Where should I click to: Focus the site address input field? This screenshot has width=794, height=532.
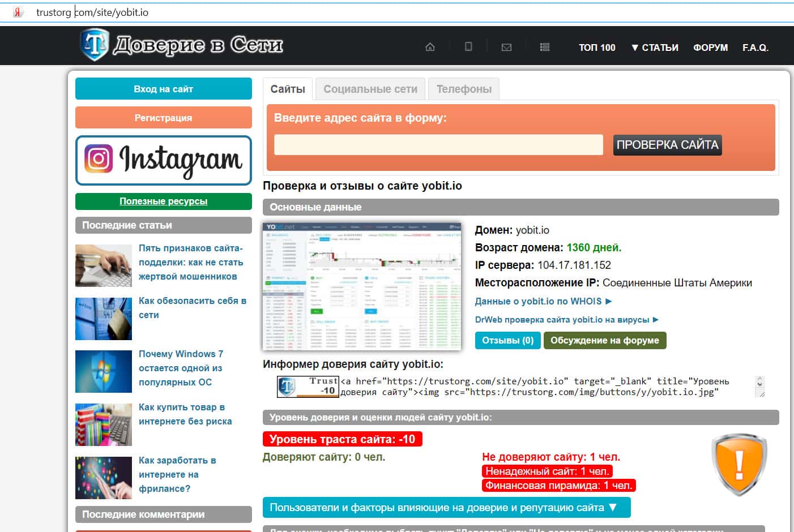pos(438,145)
